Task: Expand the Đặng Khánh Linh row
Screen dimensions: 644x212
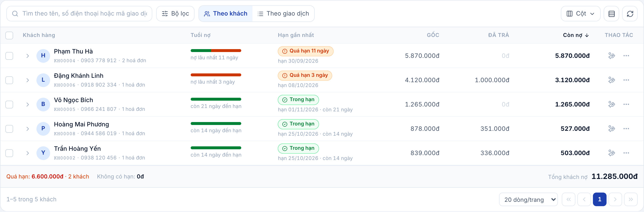Action: 27,80
